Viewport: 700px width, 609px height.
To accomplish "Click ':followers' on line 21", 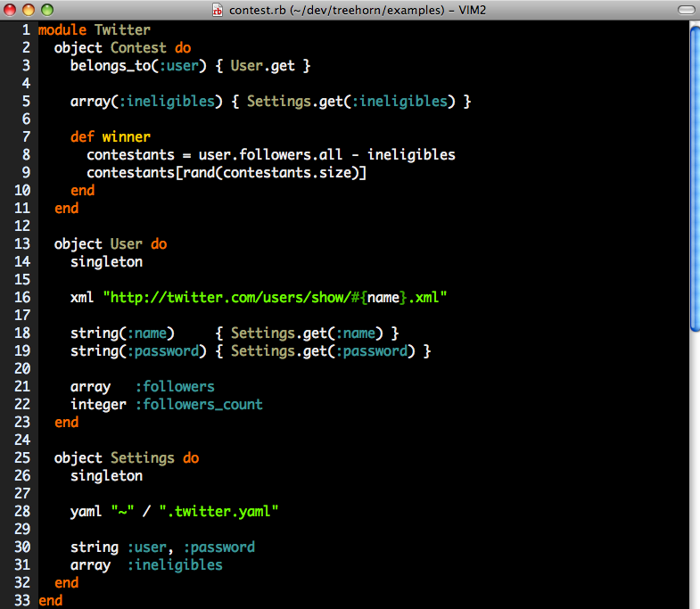I will pyautogui.click(x=175, y=387).
